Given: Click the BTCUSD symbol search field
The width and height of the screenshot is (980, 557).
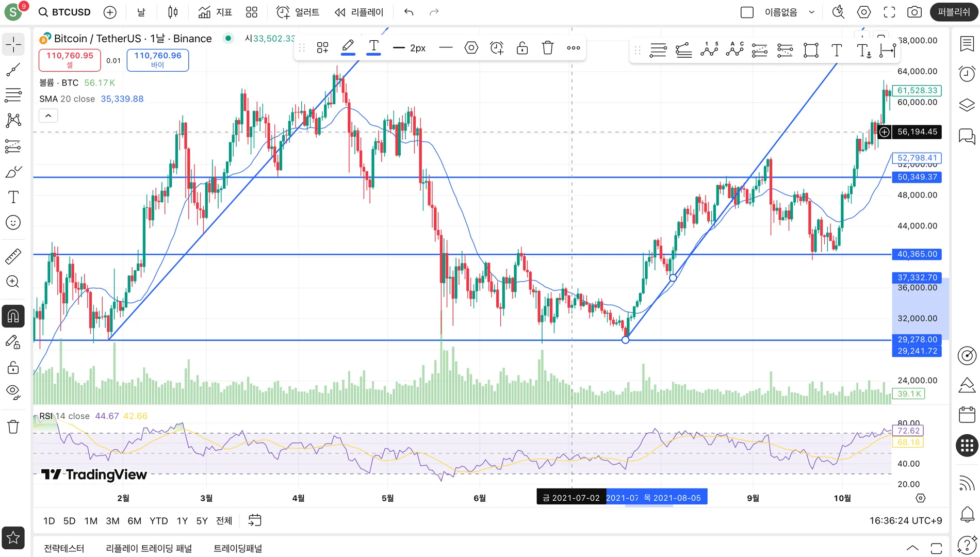Looking at the screenshot, I should (x=65, y=12).
